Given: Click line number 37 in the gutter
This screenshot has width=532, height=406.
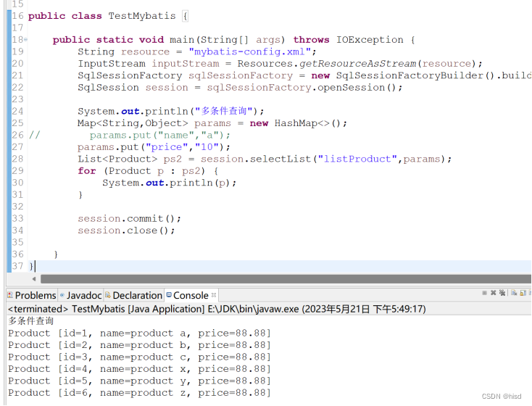Looking at the screenshot, I should (x=17, y=266).
